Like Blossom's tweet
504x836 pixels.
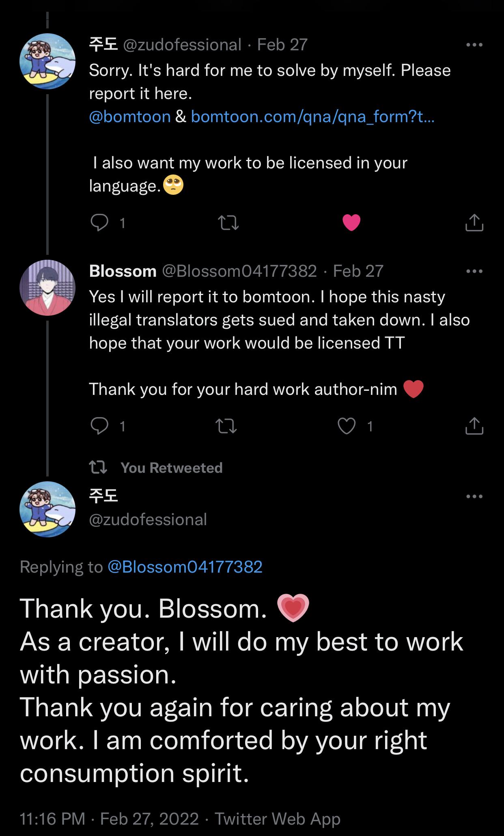[x=347, y=426]
